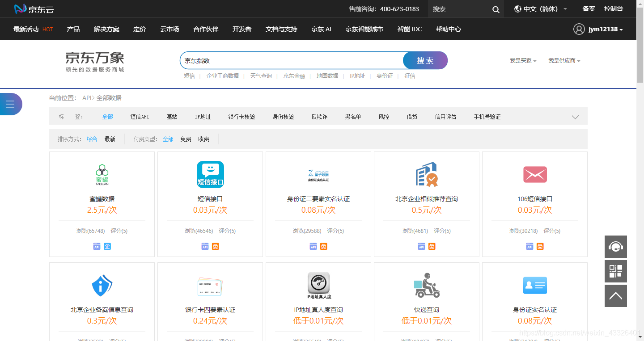This screenshot has height=341, width=644.
Task: Click the search magnifier icon in top bar
Action: pos(496,9)
